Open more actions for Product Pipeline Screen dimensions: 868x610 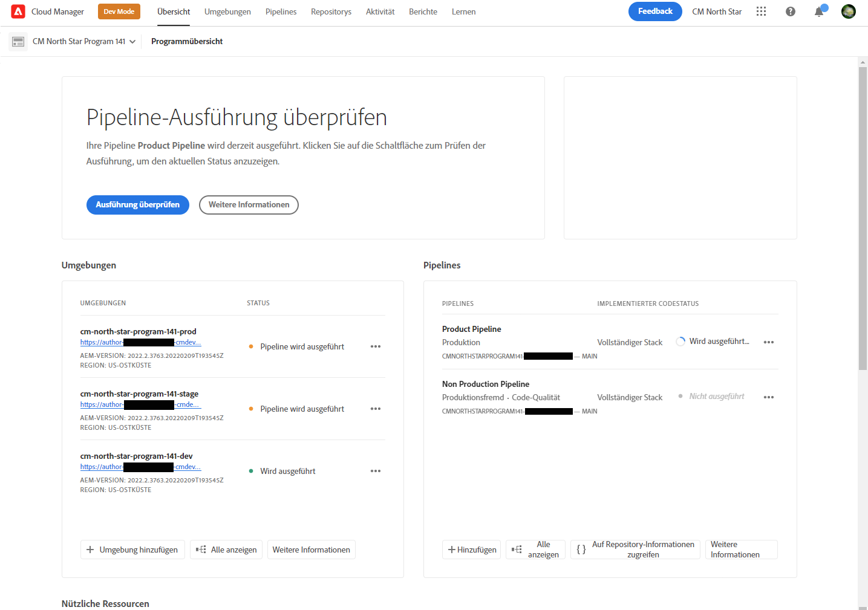pyautogui.click(x=769, y=342)
